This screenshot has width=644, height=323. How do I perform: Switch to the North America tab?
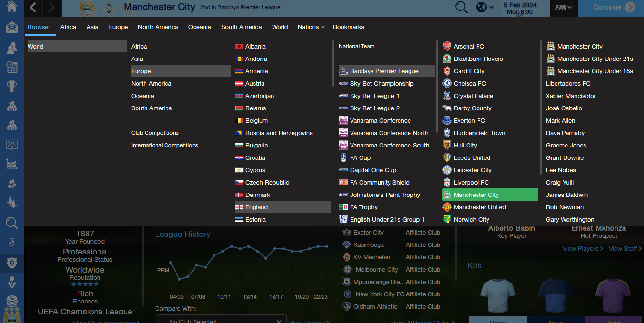pyautogui.click(x=158, y=27)
